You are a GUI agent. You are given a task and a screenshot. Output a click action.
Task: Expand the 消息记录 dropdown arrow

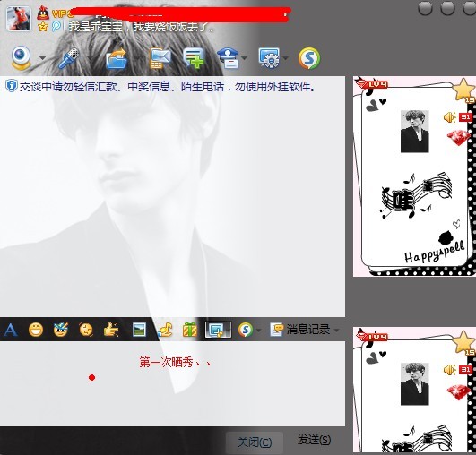tap(336, 330)
